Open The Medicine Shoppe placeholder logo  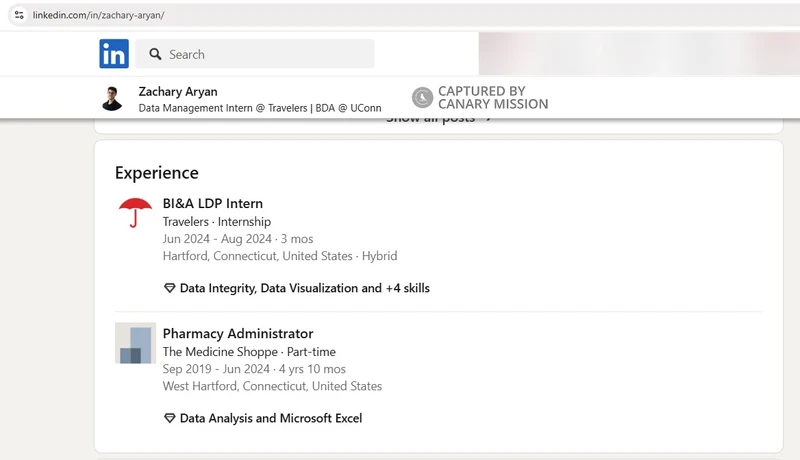pos(135,343)
